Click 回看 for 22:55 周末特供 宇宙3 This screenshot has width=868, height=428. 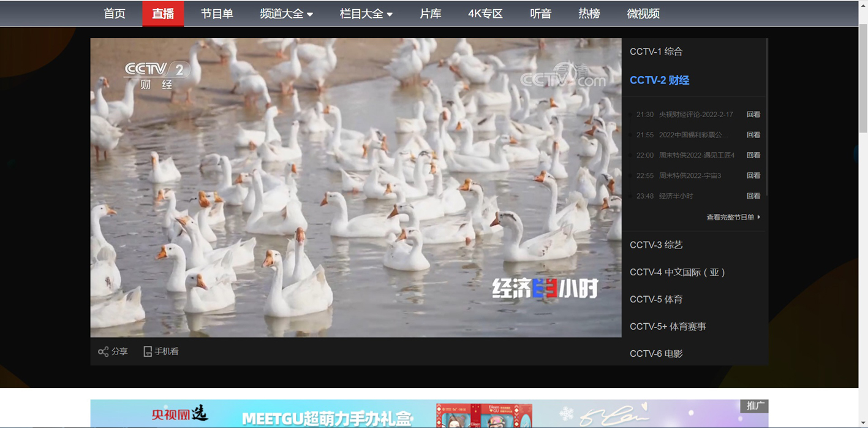coord(753,175)
